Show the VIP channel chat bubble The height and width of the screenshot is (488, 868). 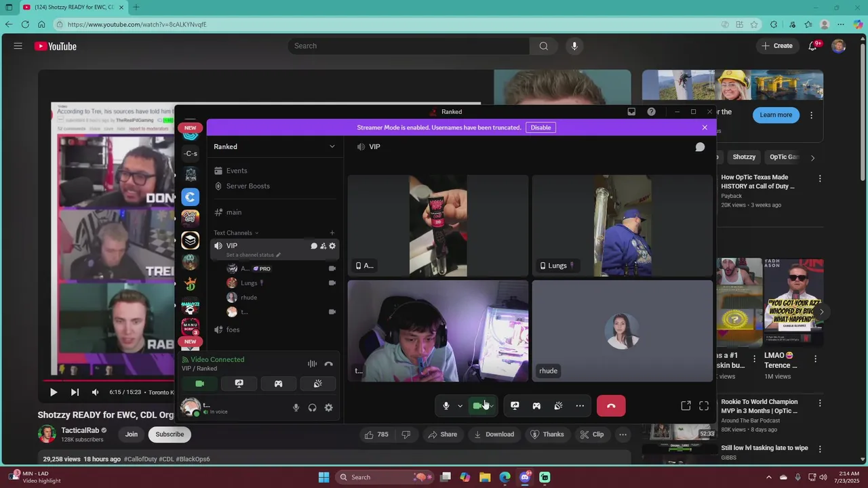(700, 147)
